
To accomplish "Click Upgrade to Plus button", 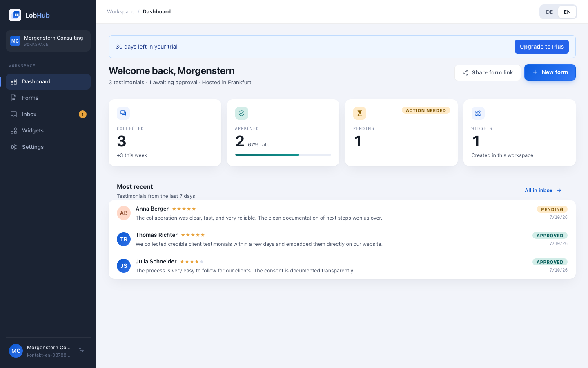I will tap(542, 47).
